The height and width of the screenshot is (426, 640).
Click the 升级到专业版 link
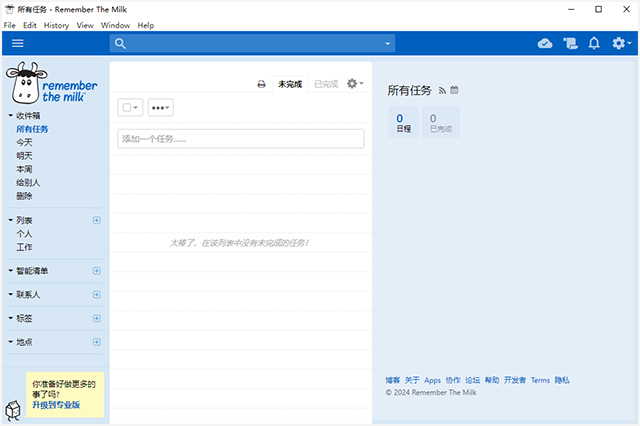tap(56, 405)
